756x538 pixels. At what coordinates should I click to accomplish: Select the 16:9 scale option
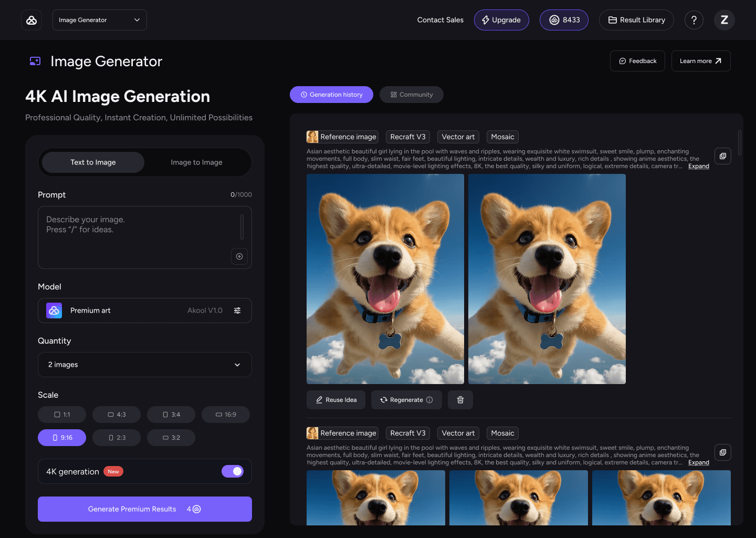[x=226, y=415]
